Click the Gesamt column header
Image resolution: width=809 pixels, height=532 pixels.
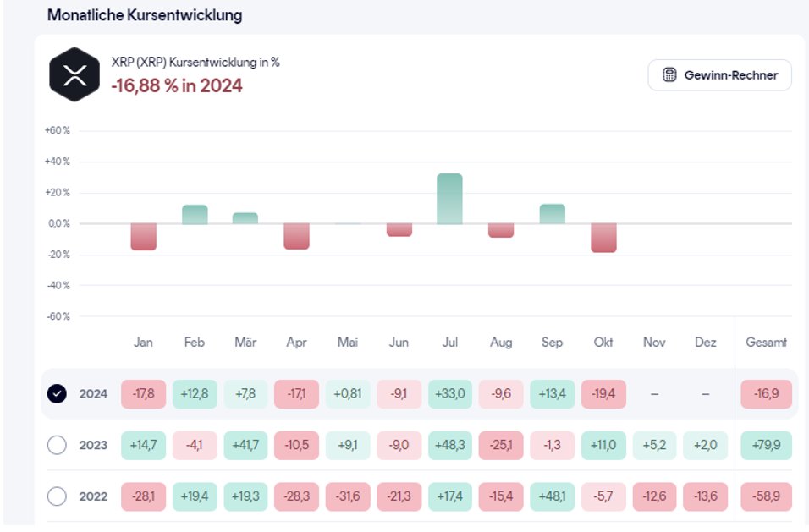(766, 343)
